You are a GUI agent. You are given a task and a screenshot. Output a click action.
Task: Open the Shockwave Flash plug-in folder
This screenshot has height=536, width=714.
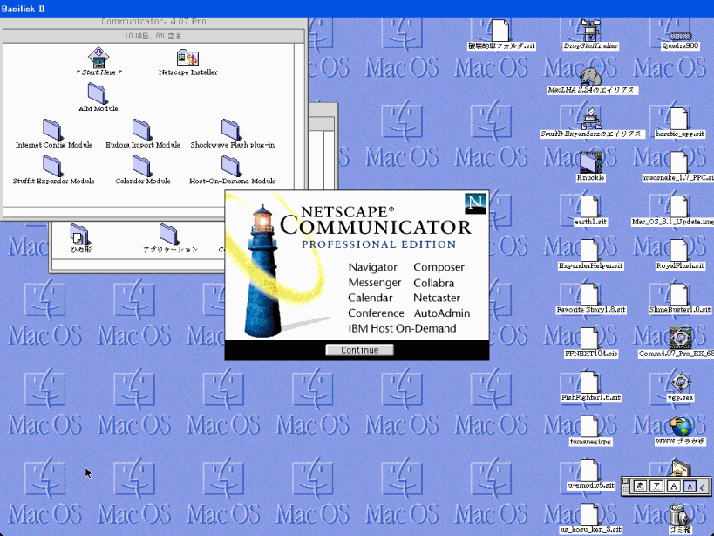pos(231,129)
